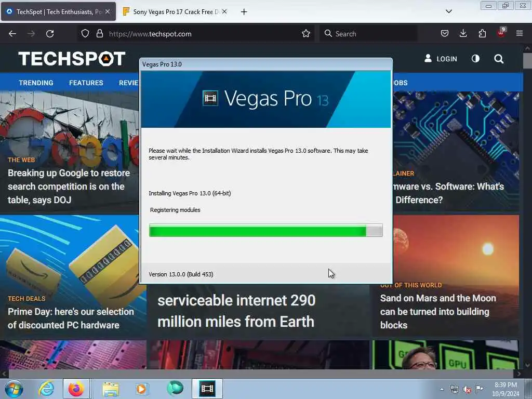The width and height of the screenshot is (532, 399).
Task: Click the Firefox forward arrow
Action: point(31,34)
